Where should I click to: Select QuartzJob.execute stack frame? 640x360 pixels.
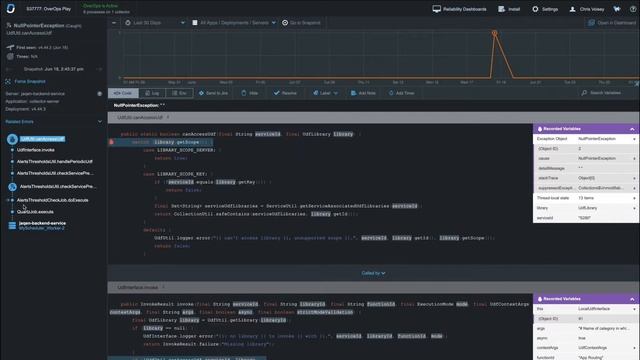pos(35,212)
